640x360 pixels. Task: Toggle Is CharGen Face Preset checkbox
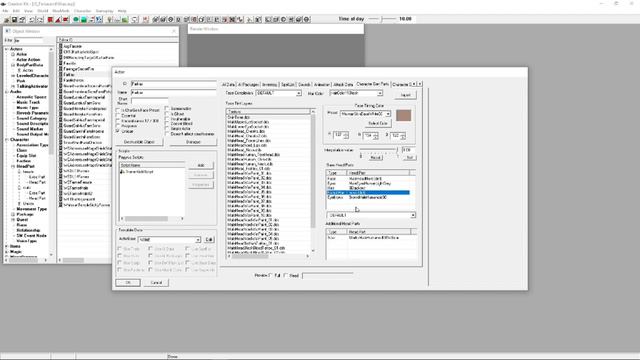[118, 110]
